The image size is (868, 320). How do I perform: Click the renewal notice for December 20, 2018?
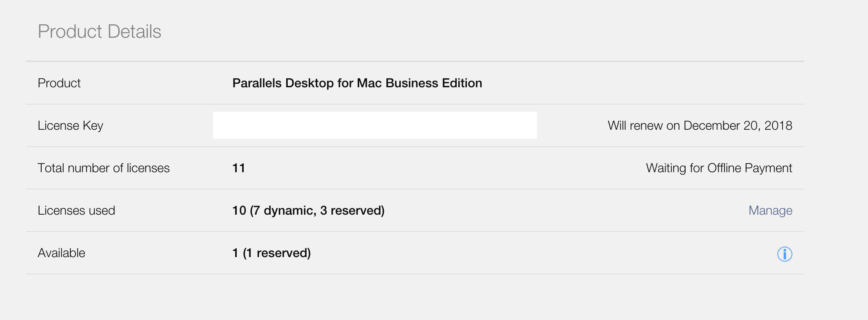(700, 125)
